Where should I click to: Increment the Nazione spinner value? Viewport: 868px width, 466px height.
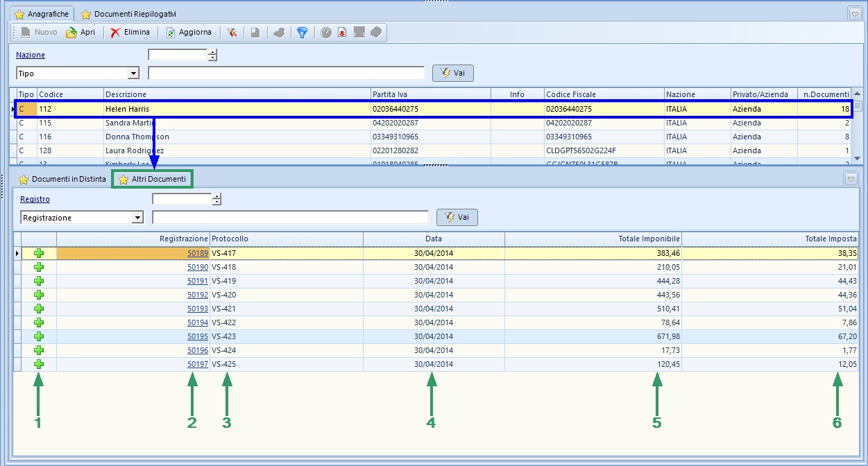tap(213, 52)
